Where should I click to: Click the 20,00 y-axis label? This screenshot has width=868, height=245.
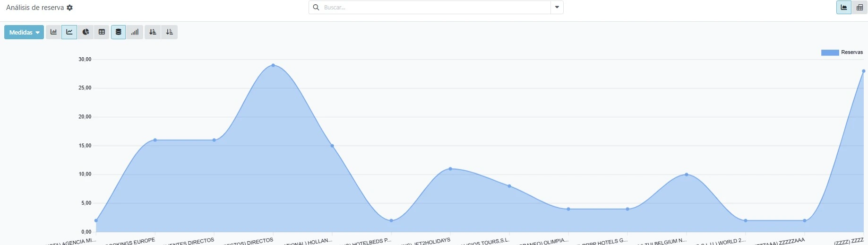point(85,117)
